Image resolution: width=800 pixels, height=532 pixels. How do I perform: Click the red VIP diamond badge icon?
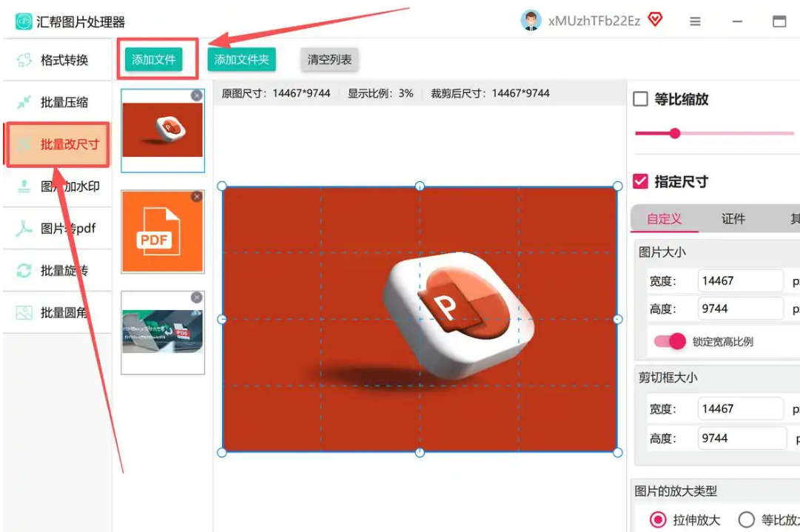pos(655,20)
